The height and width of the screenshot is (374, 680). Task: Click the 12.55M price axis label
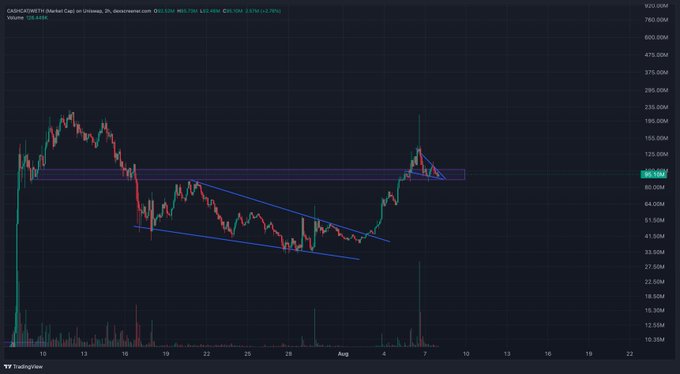pyautogui.click(x=655, y=325)
